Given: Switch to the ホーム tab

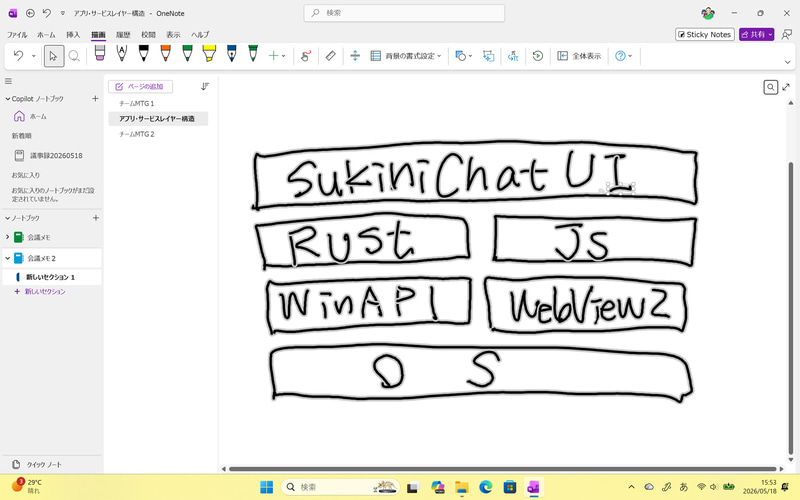Looking at the screenshot, I should pyautogui.click(x=46, y=35).
